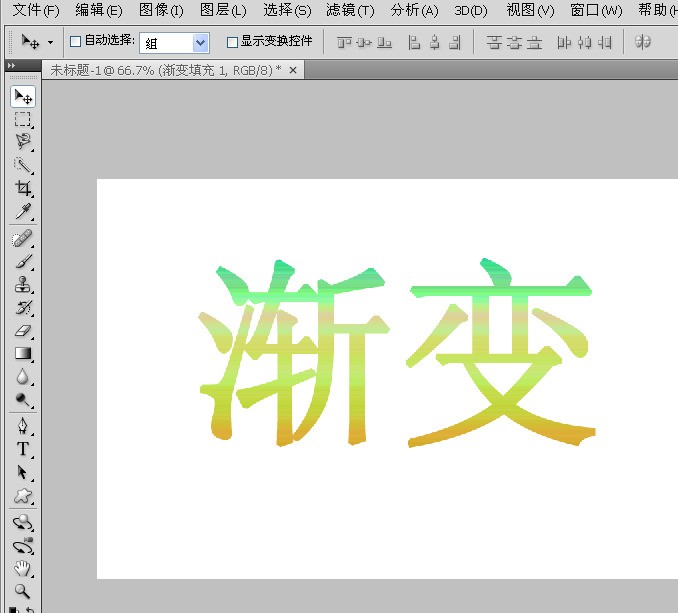The image size is (678, 613).
Task: Select the 3D Orbit camera tool
Action: 23,546
